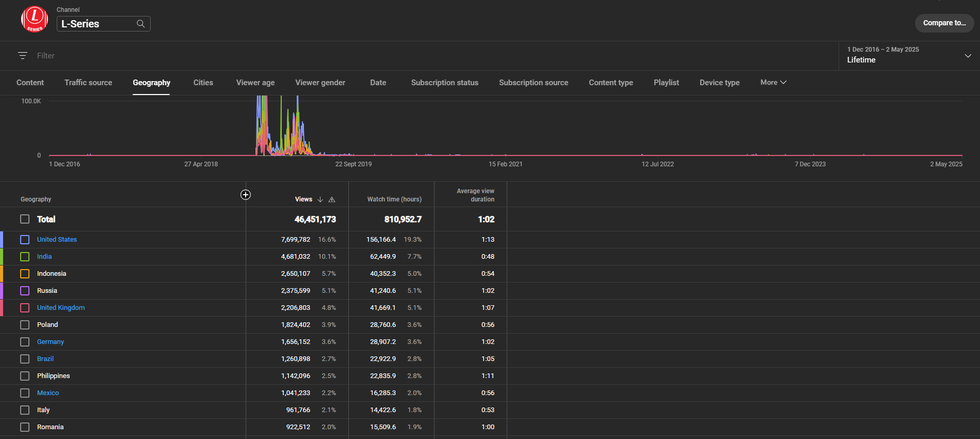Check the Philippines checkbox
Image resolution: width=980 pixels, height=439 pixels.
(x=25, y=376)
